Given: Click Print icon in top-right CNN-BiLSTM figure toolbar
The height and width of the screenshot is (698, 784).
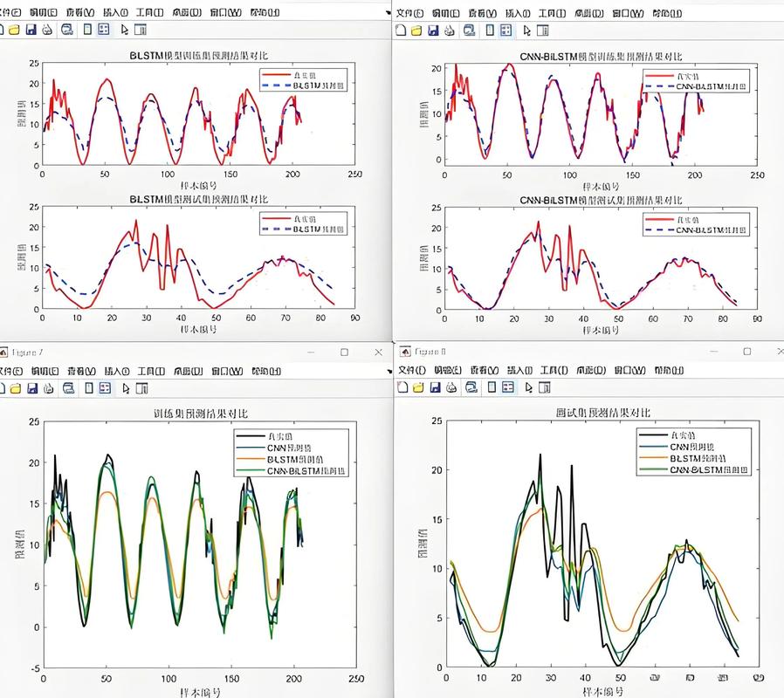Looking at the screenshot, I should [x=448, y=30].
